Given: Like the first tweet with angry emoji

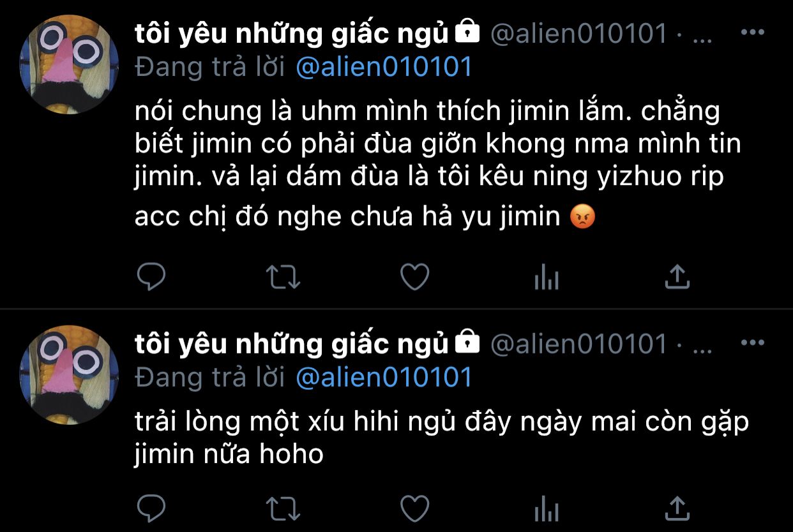Looking at the screenshot, I should coord(414,277).
